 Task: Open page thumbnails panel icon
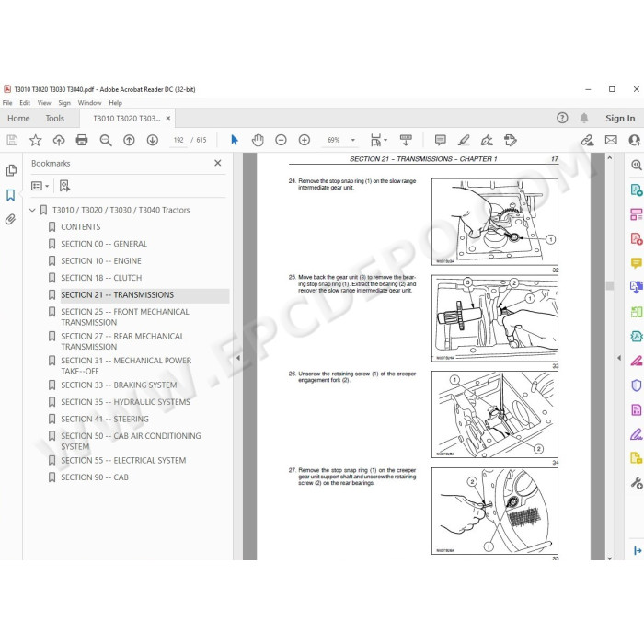click(x=11, y=170)
